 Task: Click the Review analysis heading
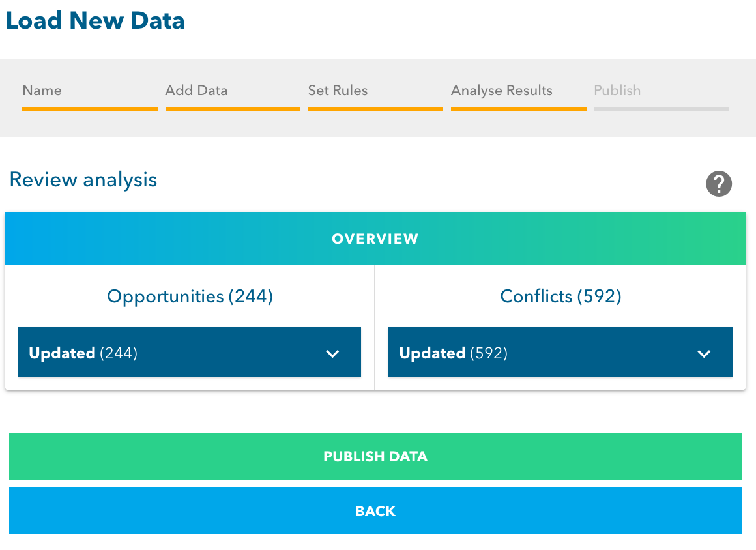[x=83, y=180]
